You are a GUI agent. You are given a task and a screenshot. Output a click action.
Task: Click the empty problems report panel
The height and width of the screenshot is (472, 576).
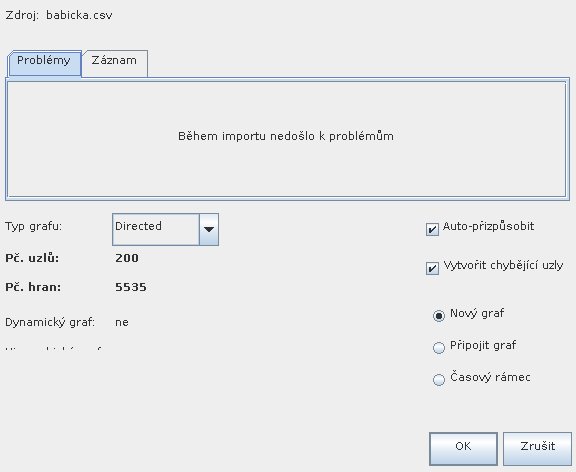click(x=287, y=139)
